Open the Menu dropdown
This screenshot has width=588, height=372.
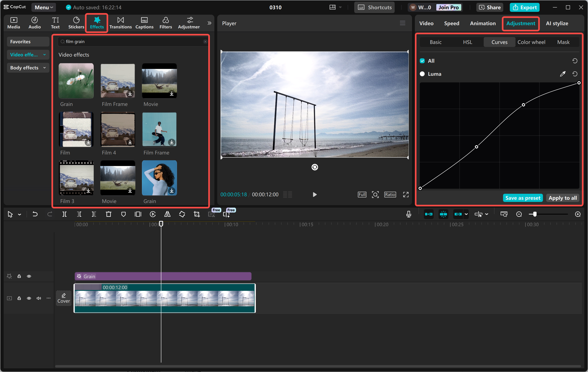coord(43,7)
